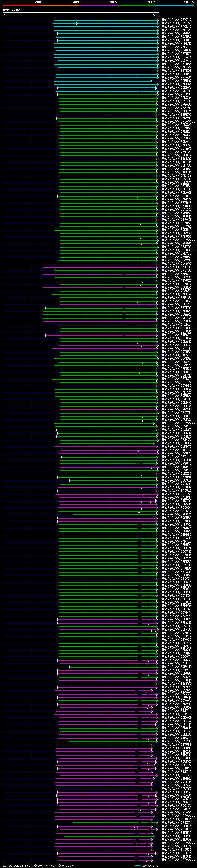Select the UniRef100_Q8MQN0 label
Viewport: 197px width, 868px height.
(176, 748)
